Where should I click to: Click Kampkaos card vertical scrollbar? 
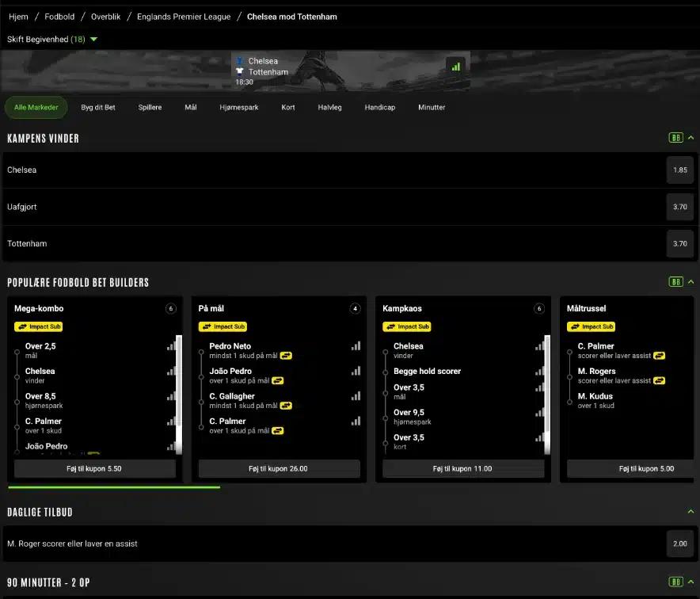pyautogui.click(x=547, y=395)
